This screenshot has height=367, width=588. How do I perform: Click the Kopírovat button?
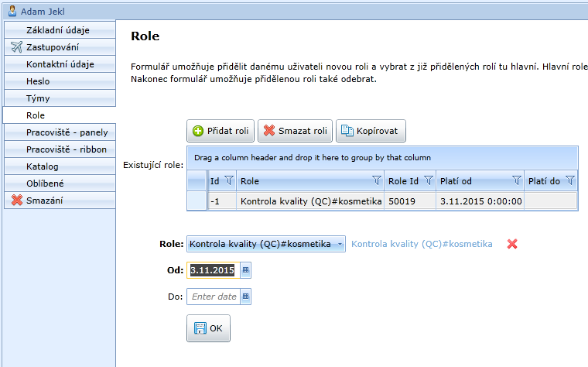tap(371, 131)
